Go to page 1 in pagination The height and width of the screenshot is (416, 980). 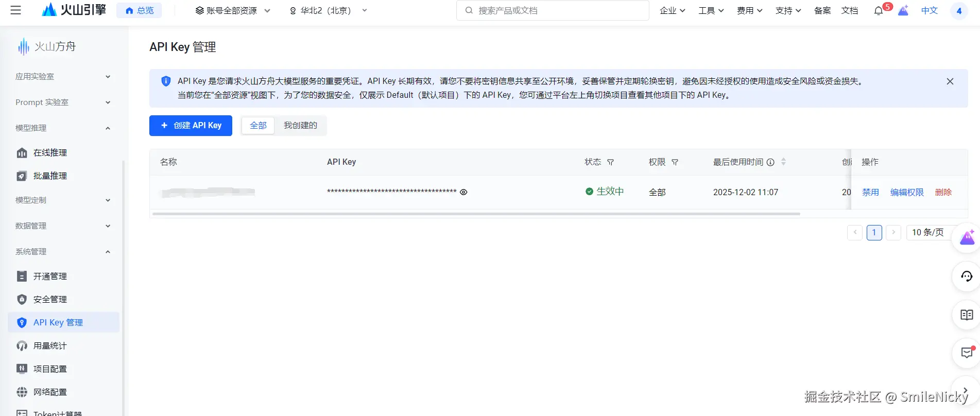874,232
